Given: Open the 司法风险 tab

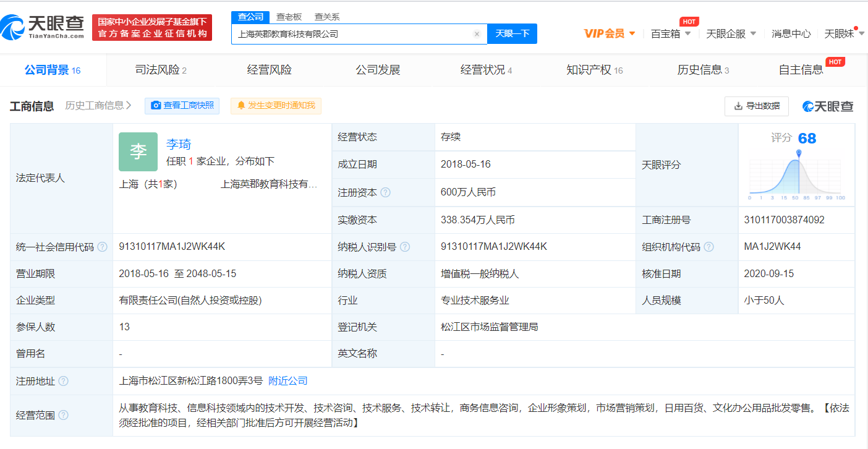Looking at the screenshot, I should click(161, 70).
